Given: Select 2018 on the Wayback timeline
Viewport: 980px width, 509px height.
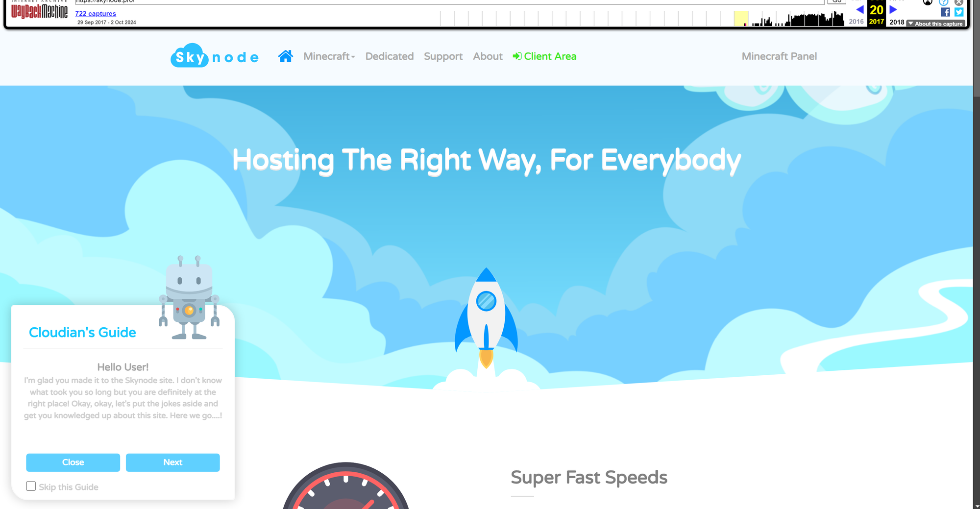Looking at the screenshot, I should click(897, 22).
